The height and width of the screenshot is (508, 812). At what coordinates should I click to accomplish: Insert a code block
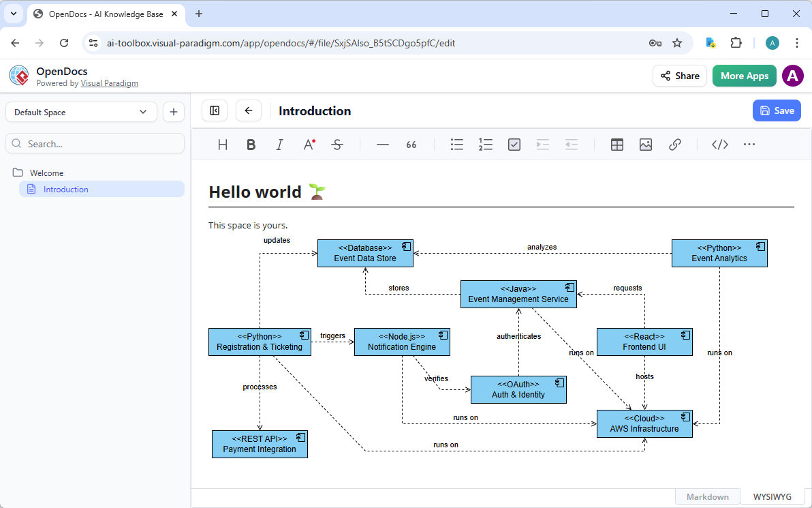tap(719, 144)
